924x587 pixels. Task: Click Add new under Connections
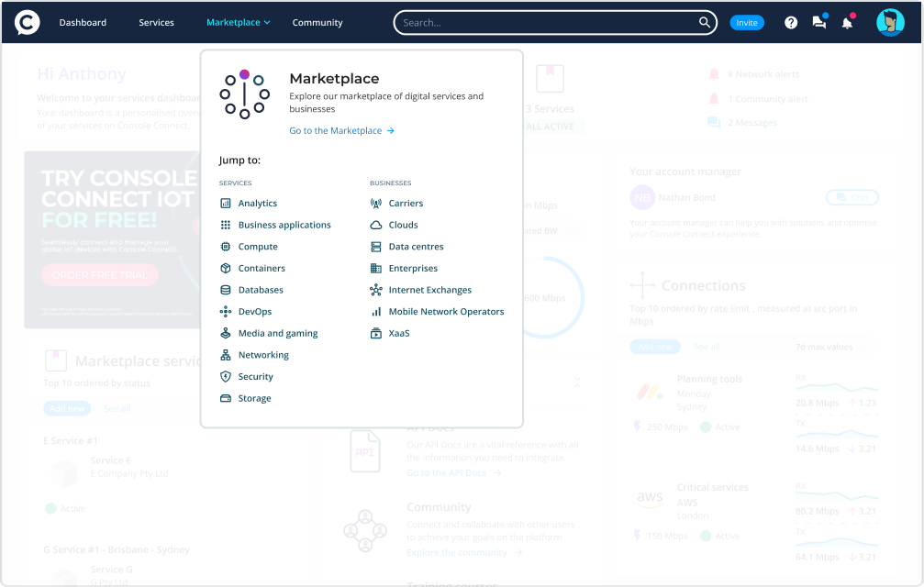point(655,347)
